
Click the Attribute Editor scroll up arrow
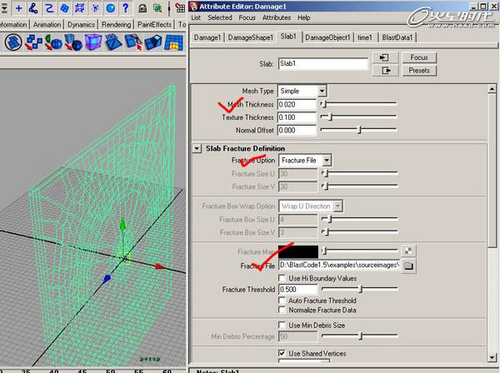point(492,89)
